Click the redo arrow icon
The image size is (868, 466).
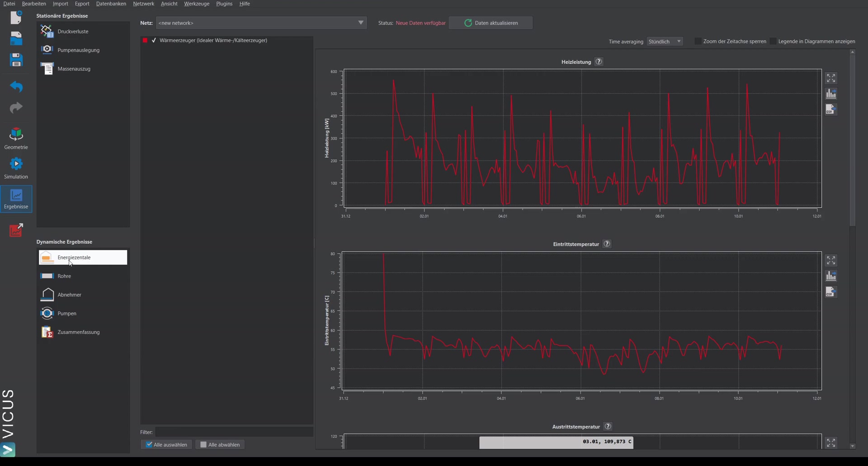(x=16, y=108)
